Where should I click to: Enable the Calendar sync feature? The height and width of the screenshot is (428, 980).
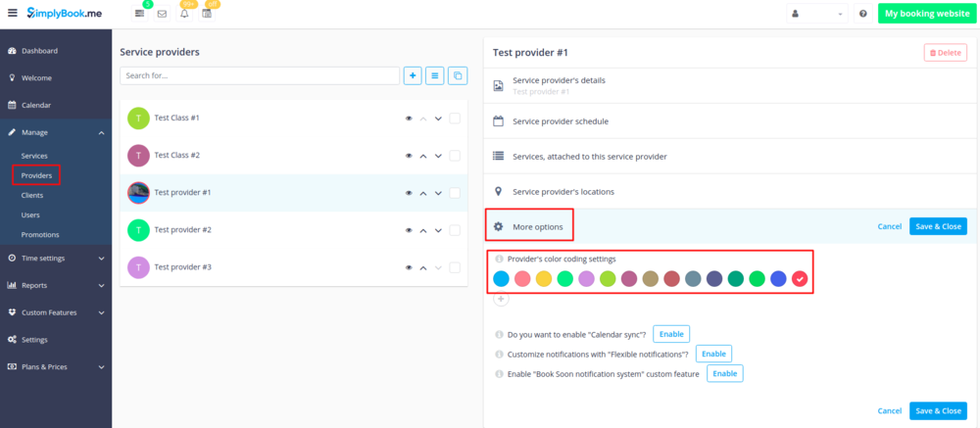point(670,334)
